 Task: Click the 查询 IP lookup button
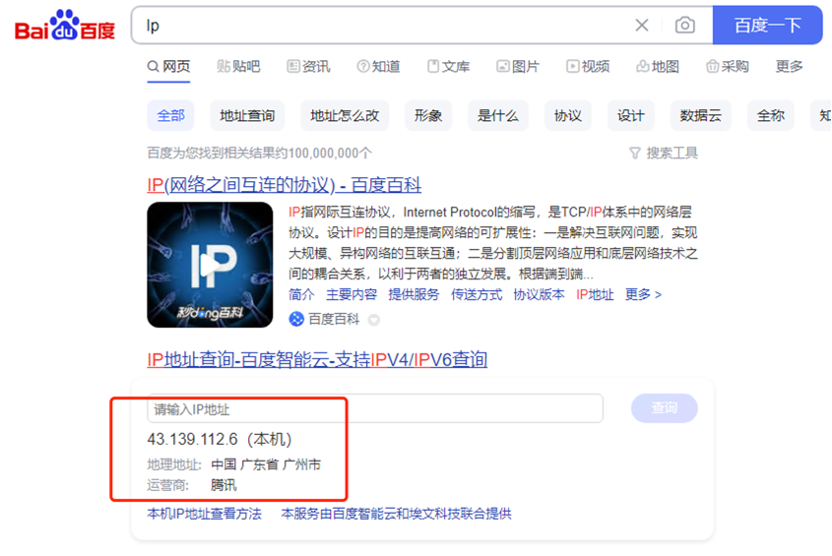[664, 408]
